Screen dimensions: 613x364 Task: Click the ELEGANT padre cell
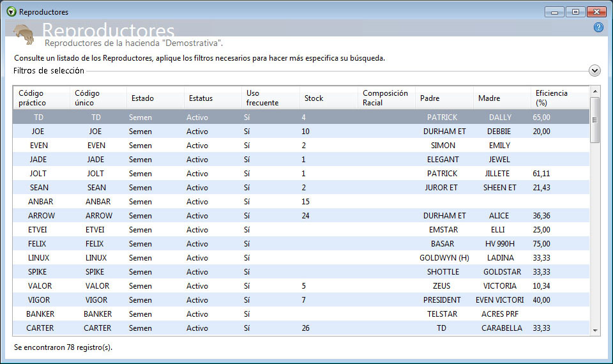pos(443,160)
